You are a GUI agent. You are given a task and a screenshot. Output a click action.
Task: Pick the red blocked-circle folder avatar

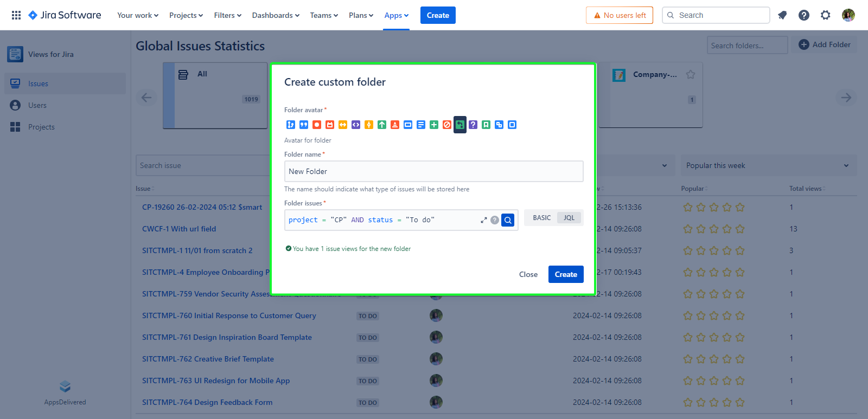pyautogui.click(x=447, y=125)
